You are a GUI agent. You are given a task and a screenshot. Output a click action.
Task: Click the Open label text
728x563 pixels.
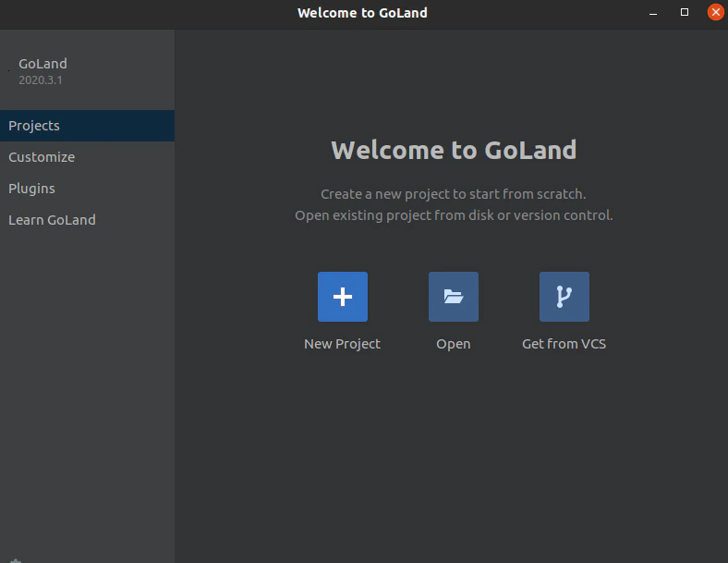click(x=454, y=344)
